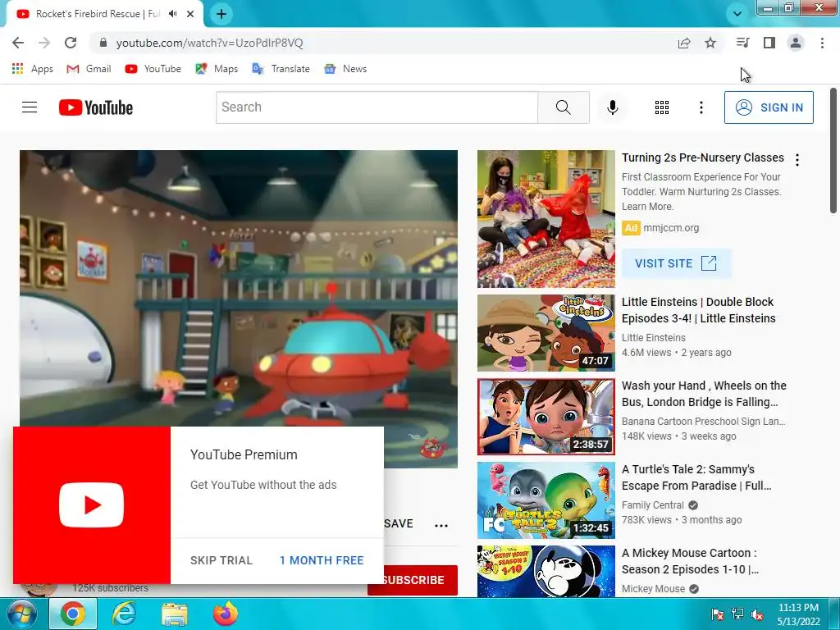
Task: Open the YouTube apps grid icon
Action: (x=662, y=107)
